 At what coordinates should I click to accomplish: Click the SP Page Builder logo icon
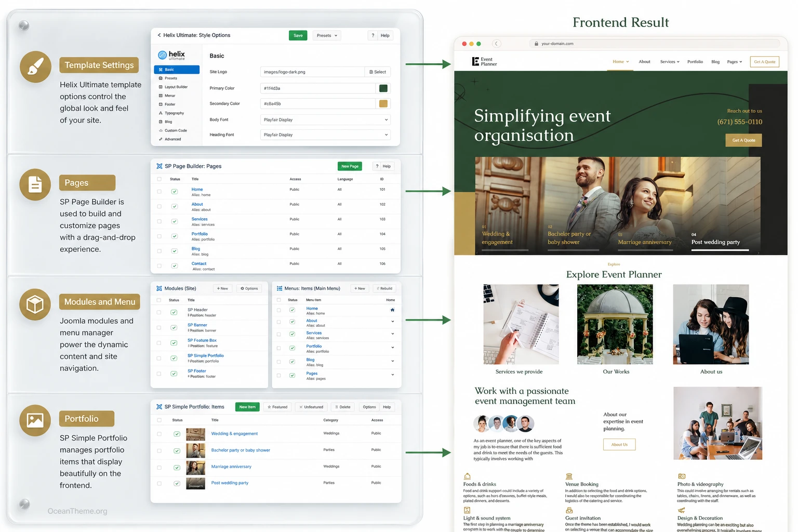click(x=159, y=166)
